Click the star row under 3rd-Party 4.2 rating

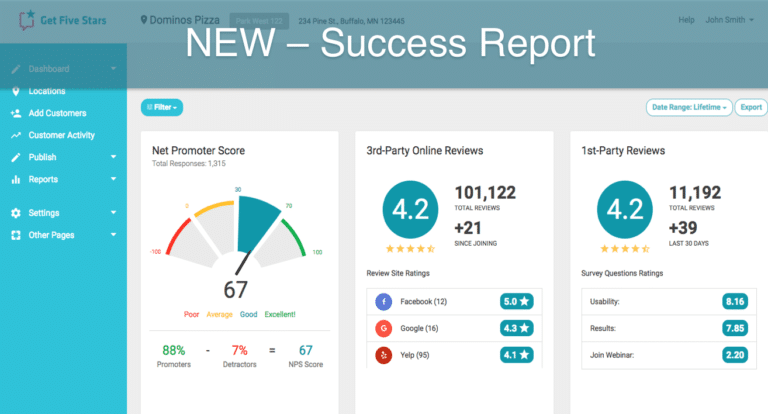(410, 249)
